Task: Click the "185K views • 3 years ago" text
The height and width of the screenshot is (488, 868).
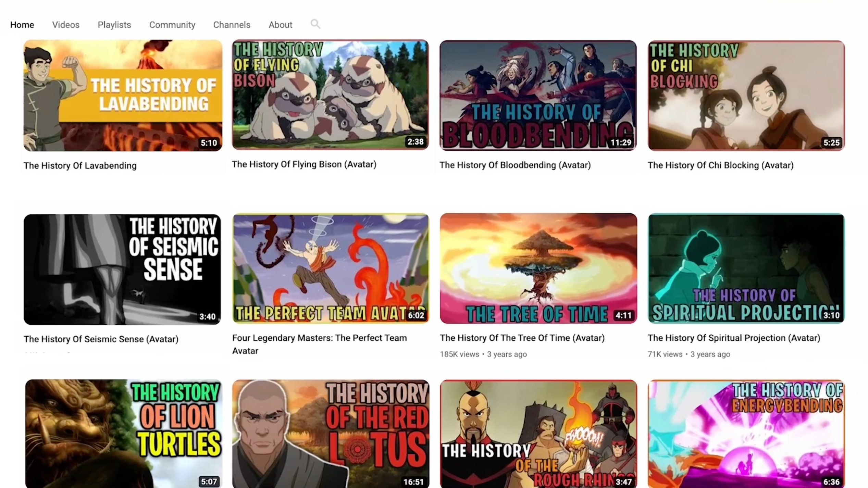Action: tap(483, 354)
